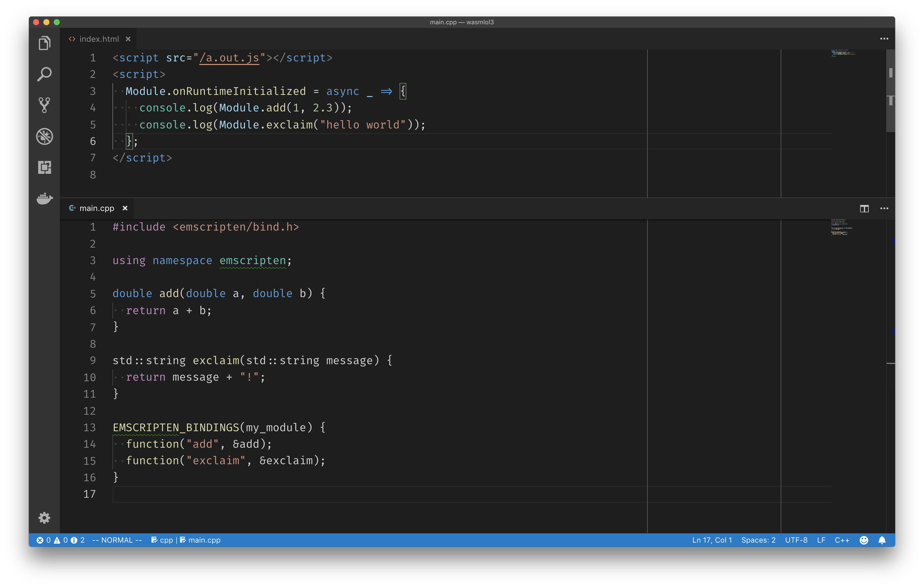Open the feedback smiley icon
The image size is (924, 588).
tap(864, 540)
